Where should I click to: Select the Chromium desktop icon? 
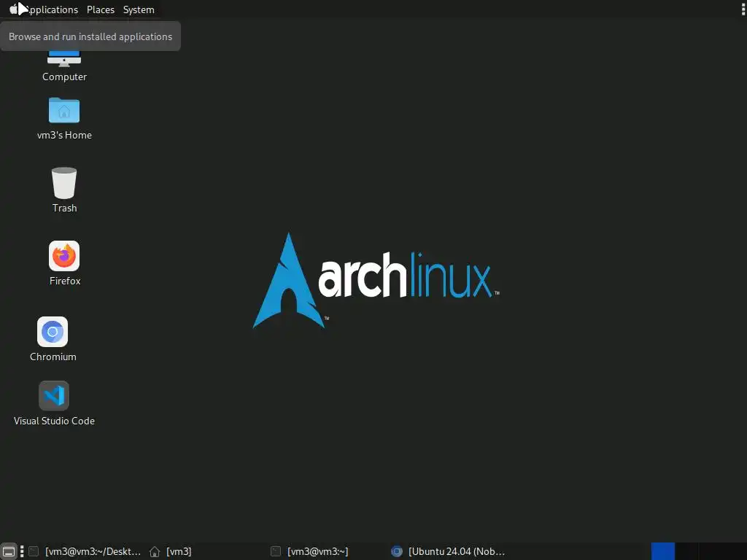coord(53,332)
